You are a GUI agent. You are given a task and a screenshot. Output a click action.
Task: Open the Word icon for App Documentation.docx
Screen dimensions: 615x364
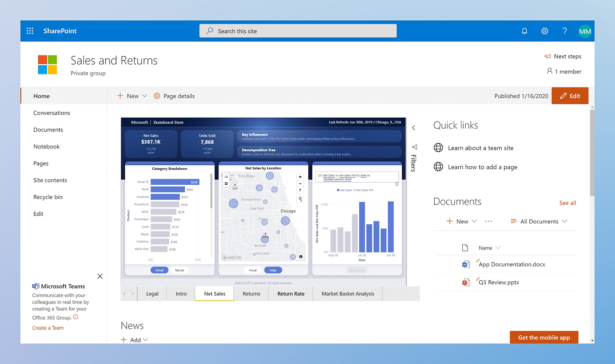pos(466,264)
